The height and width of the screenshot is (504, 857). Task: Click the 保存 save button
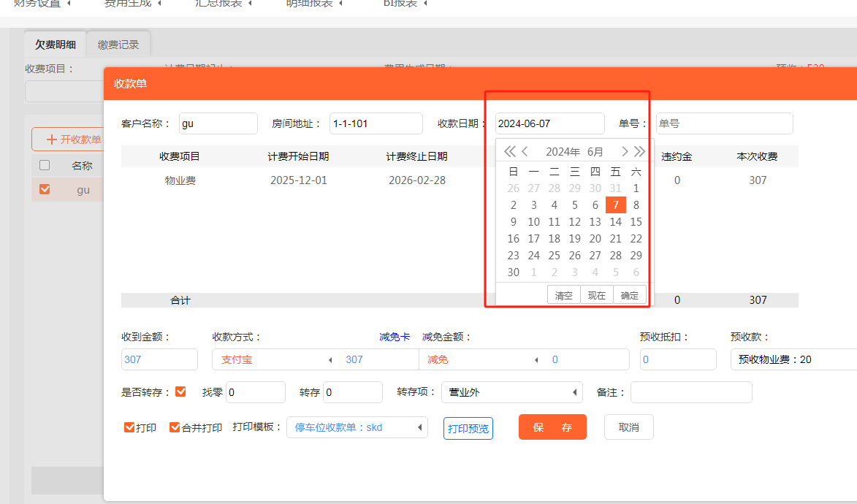coord(552,428)
